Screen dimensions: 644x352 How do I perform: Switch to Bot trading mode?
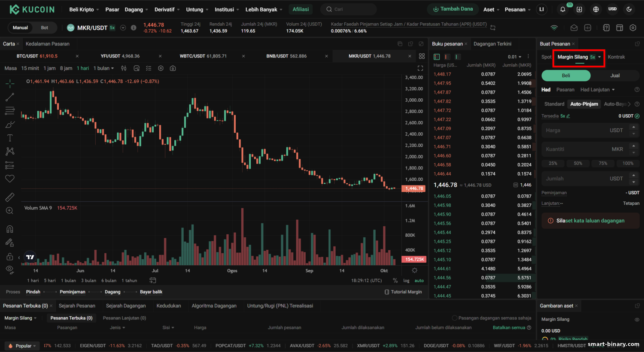point(45,27)
